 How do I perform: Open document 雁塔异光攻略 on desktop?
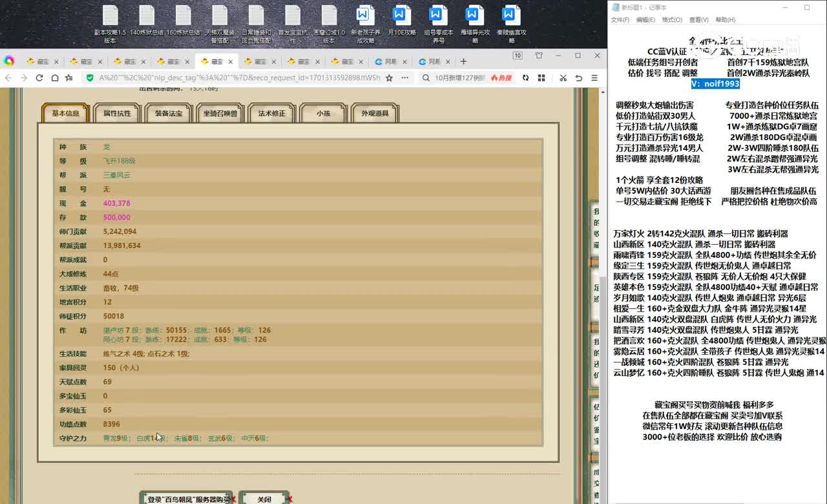coord(475,25)
